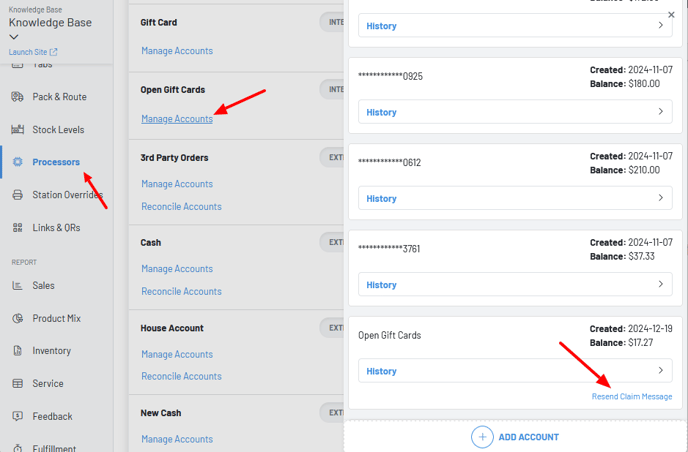Click the Station Overrides printer icon
The image size is (688, 452).
pyautogui.click(x=17, y=195)
